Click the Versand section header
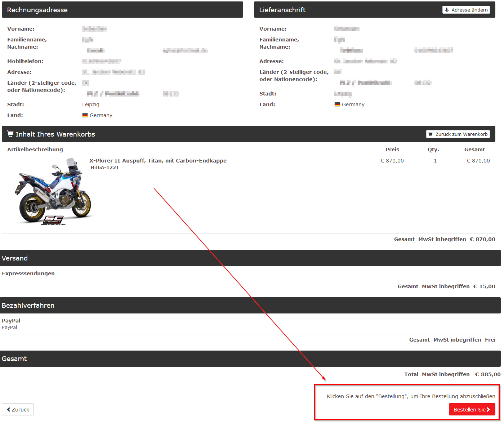504x423 pixels. point(15,258)
